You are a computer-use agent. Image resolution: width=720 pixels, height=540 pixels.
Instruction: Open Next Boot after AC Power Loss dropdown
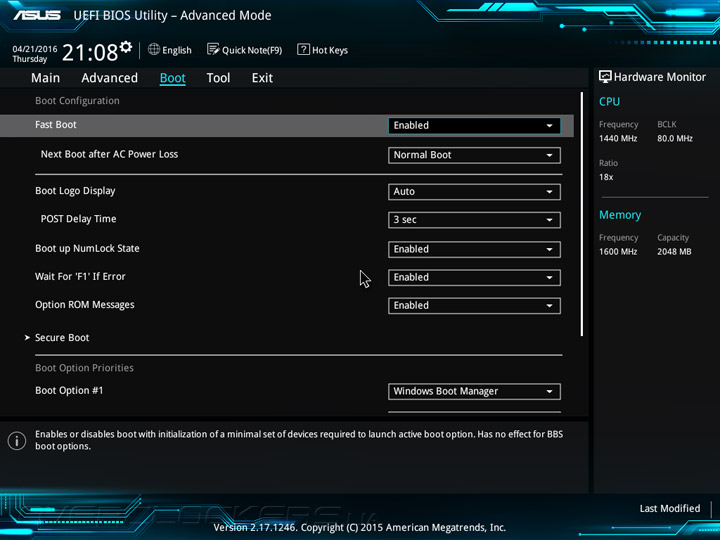pyautogui.click(x=474, y=155)
